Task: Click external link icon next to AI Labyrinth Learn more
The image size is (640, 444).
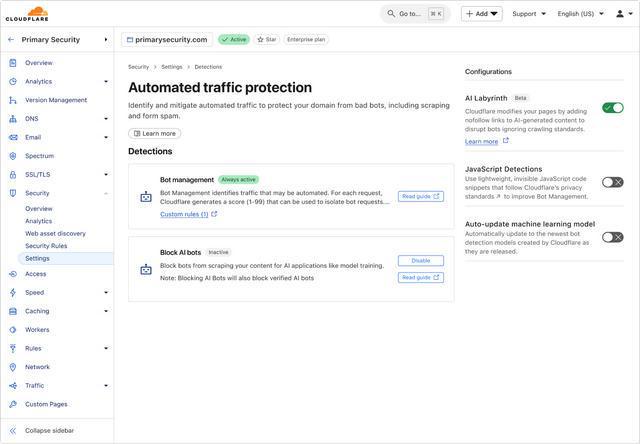Action: point(506,140)
